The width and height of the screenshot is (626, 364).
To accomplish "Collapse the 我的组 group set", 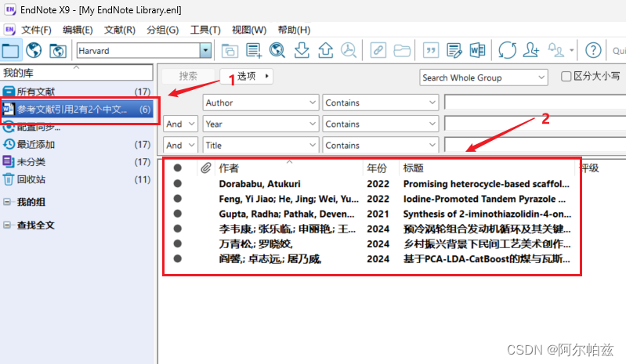I will pos(6,202).
